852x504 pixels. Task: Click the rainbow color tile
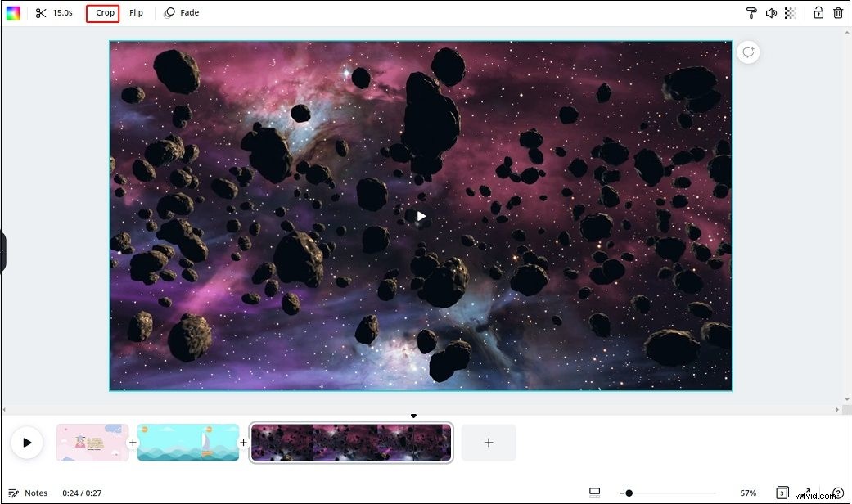pyautogui.click(x=12, y=12)
